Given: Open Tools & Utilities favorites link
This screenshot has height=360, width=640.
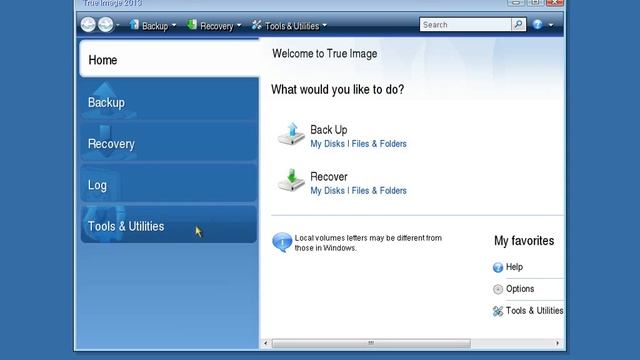Looking at the screenshot, I should pos(535,311).
